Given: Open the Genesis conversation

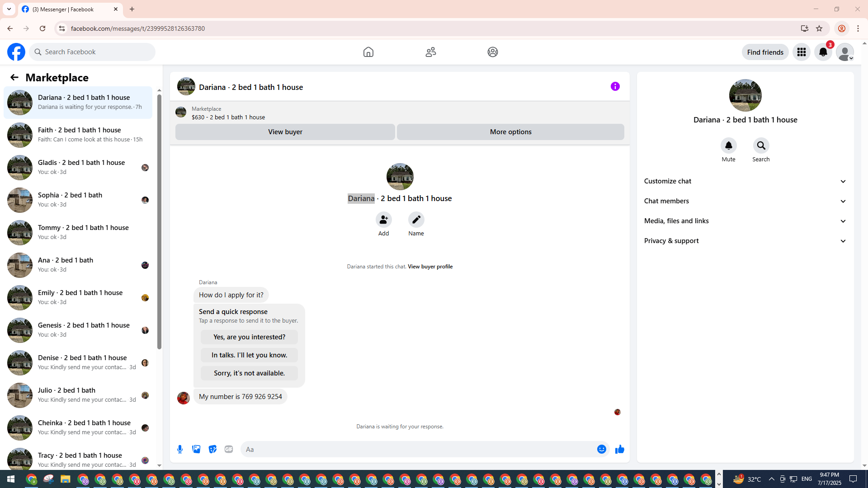Looking at the screenshot, I should pyautogui.click(x=78, y=330).
